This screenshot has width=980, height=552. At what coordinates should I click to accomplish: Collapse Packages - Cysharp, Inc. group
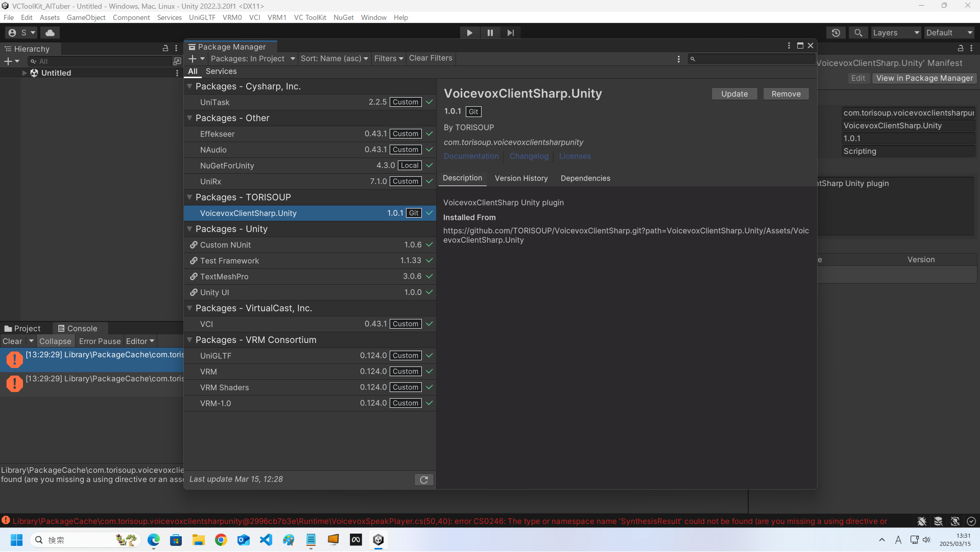pos(189,86)
